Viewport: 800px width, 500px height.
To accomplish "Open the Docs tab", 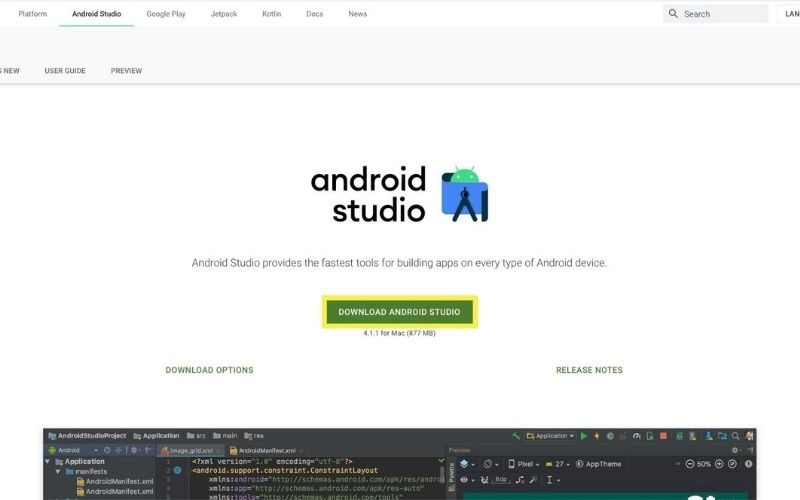I will click(x=314, y=14).
